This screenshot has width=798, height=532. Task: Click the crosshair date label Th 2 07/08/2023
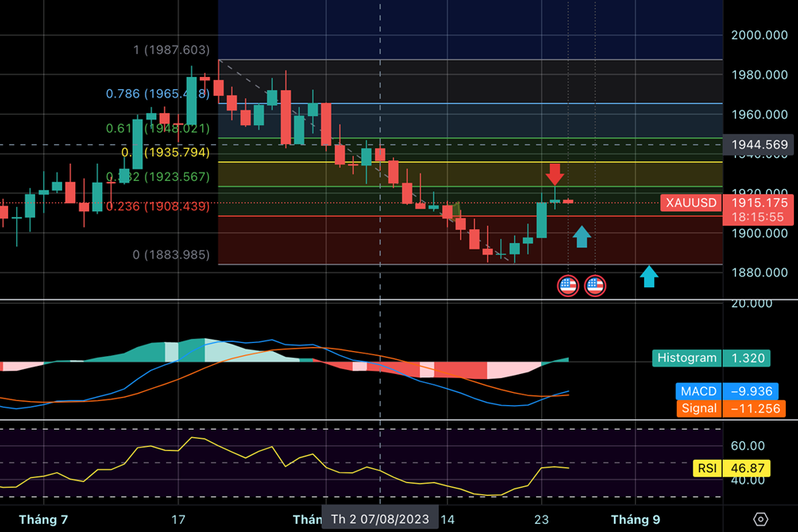(x=380, y=519)
